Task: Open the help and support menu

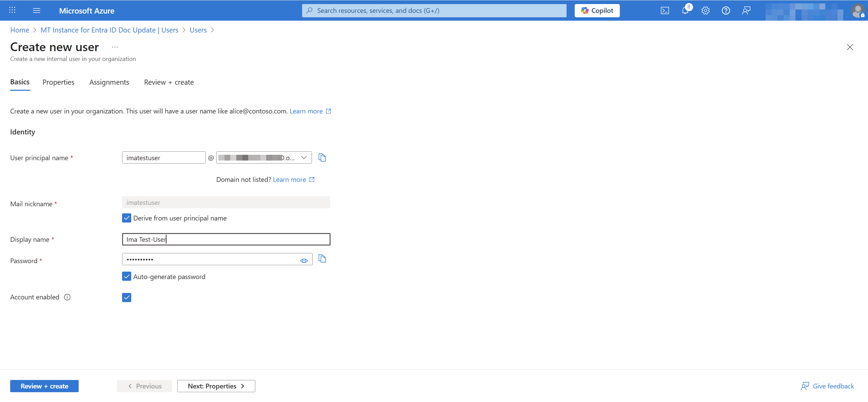Action: point(726,10)
